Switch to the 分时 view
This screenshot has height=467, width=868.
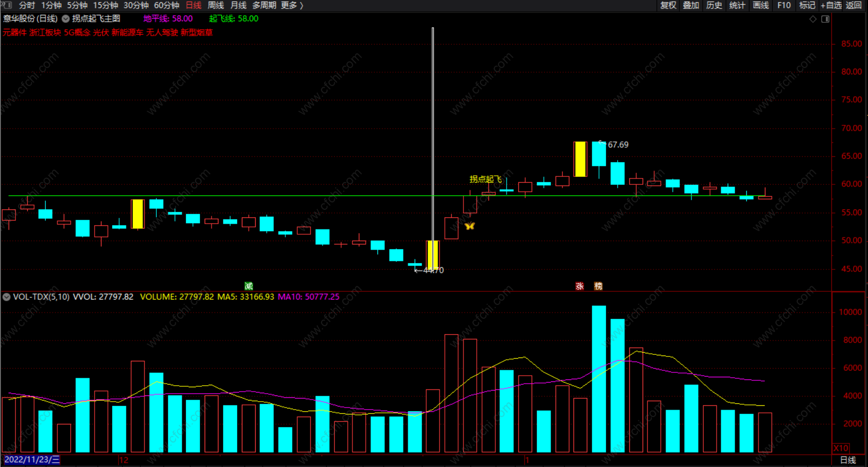[x=27, y=5]
